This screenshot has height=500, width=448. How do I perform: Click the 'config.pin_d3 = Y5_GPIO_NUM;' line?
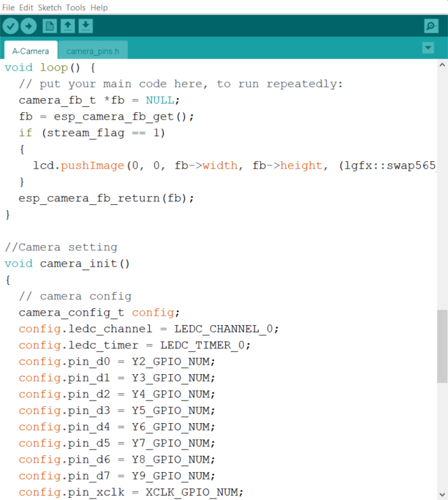click(x=117, y=410)
